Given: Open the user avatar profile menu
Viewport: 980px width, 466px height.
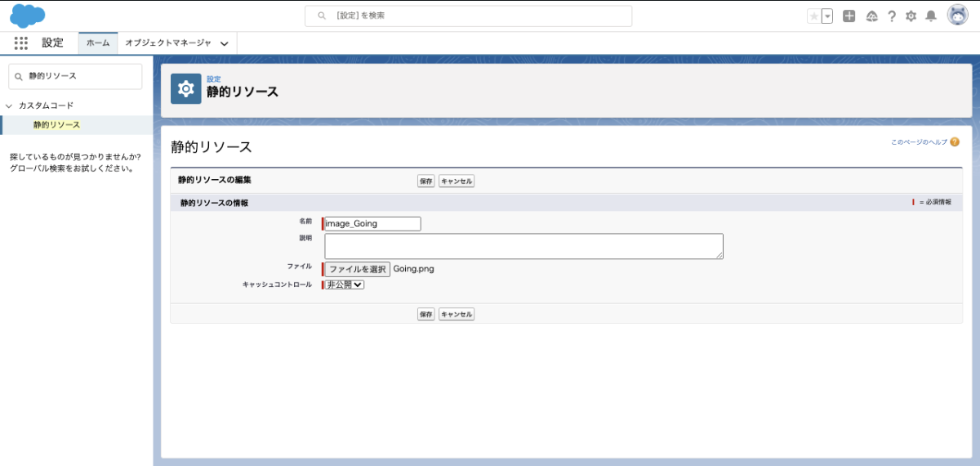Looking at the screenshot, I should pyautogui.click(x=958, y=16).
